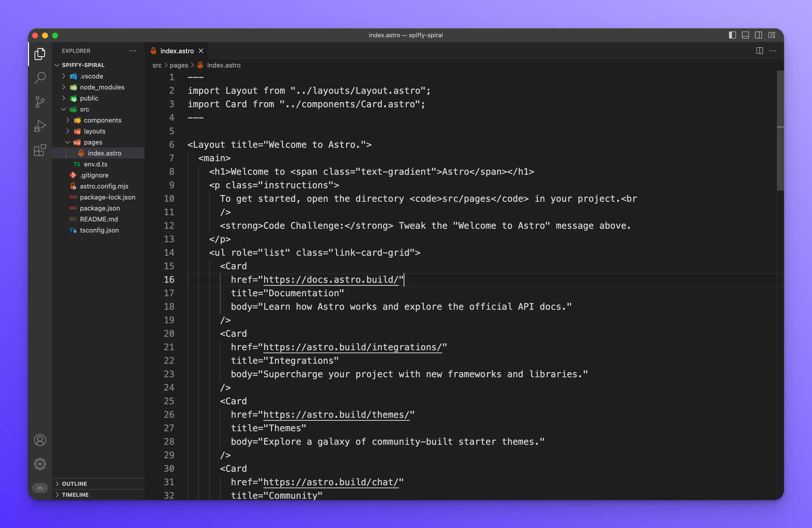Open astro.config.mjs file
812x528 pixels.
coord(98,186)
